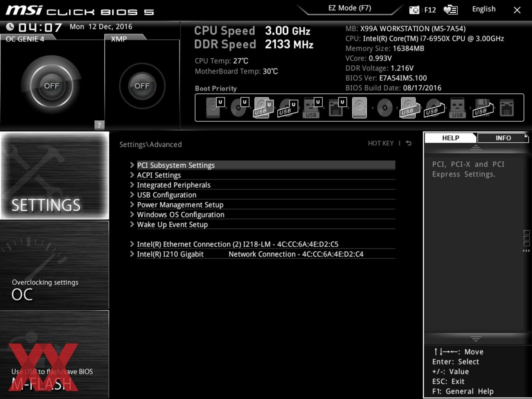
Task: Click the Boot Priority label
Action: (216, 88)
